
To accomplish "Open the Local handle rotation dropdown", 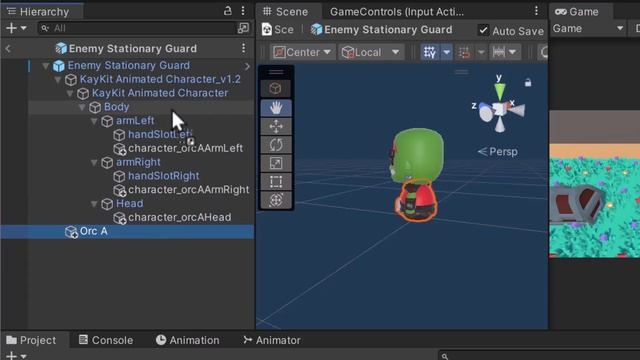I will [x=370, y=52].
